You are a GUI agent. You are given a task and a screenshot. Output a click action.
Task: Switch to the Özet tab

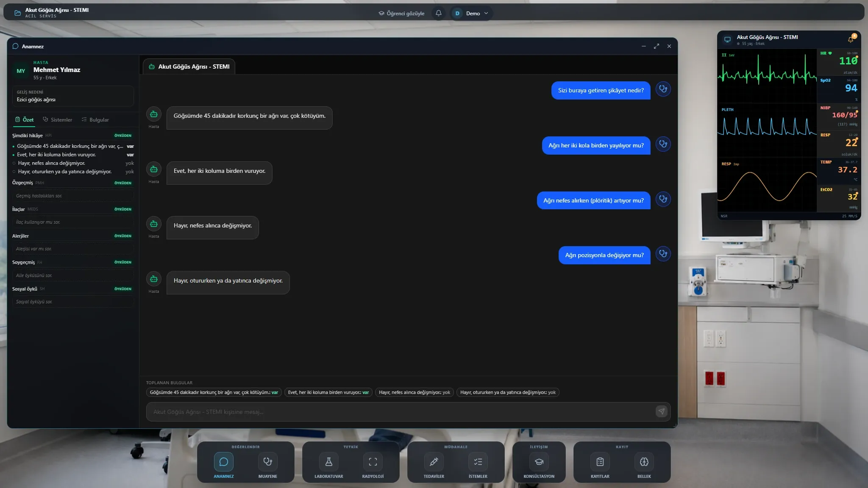pos(24,119)
